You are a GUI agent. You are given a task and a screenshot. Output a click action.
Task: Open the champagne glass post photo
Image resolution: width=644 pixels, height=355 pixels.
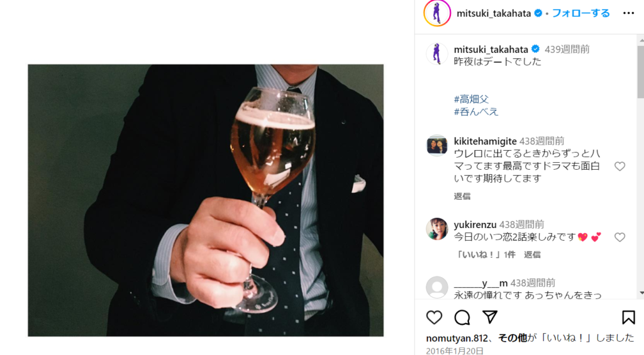pos(206,200)
